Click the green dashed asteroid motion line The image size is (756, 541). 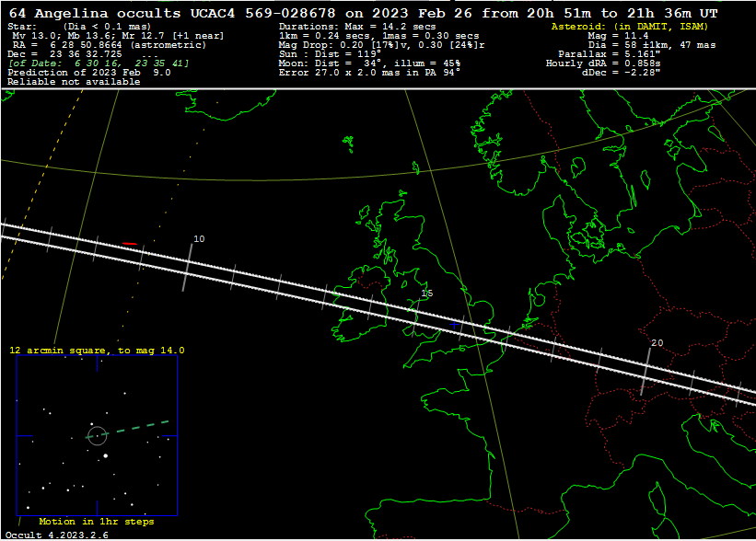tap(140, 427)
